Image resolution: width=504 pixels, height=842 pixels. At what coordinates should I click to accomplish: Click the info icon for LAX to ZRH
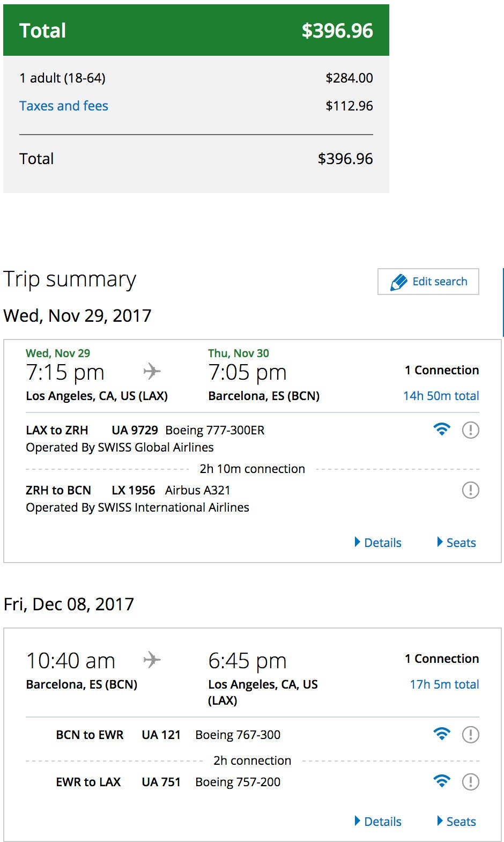click(470, 430)
